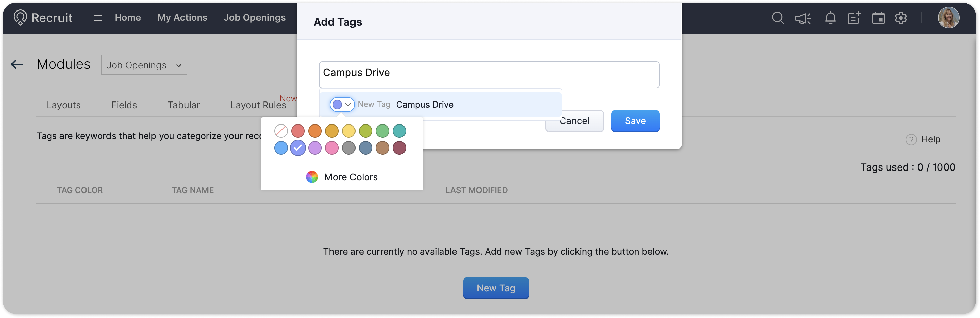Pick the red color swatch

pyautogui.click(x=298, y=131)
